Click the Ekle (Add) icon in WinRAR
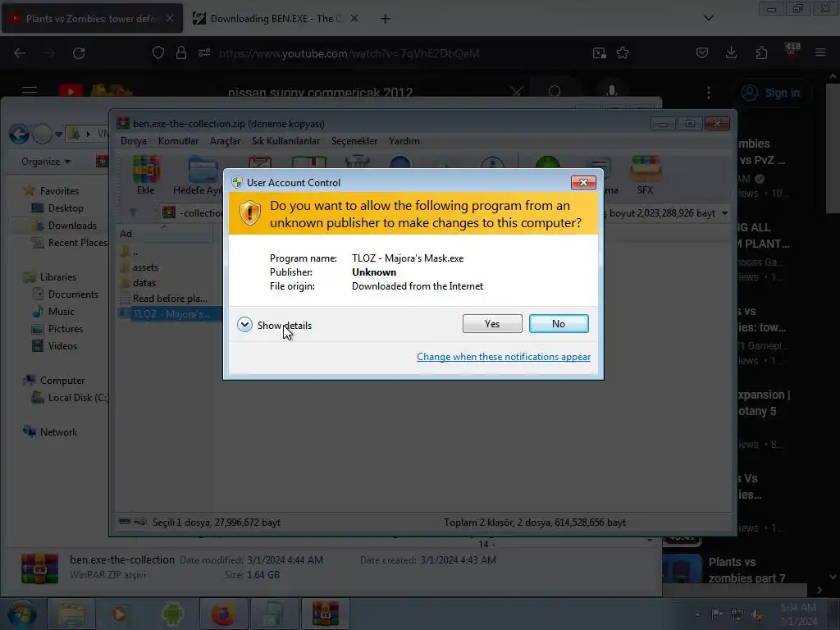The width and height of the screenshot is (840, 630). 146,175
